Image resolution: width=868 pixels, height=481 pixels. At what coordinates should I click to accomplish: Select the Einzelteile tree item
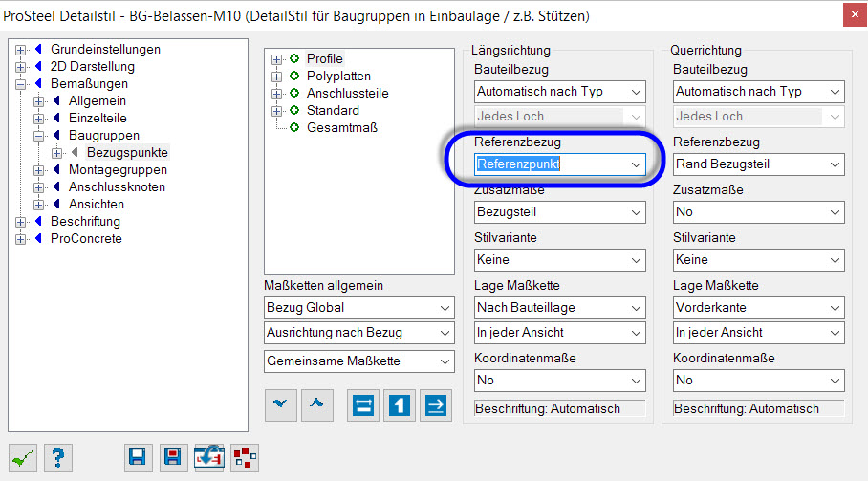[x=98, y=118]
